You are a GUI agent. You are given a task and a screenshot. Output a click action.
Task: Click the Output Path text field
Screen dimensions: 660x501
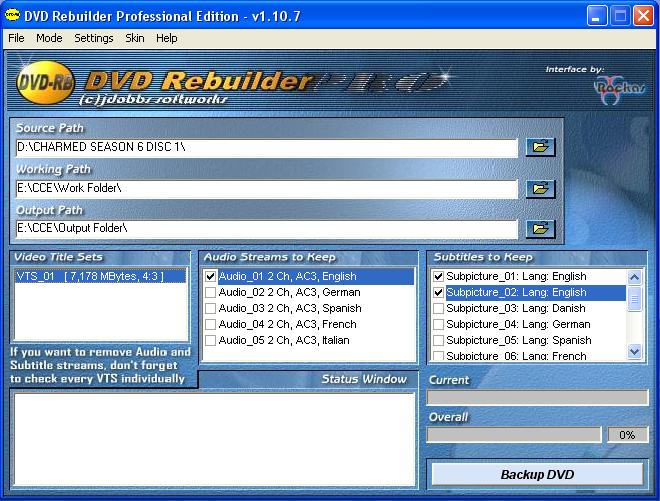[x=266, y=229]
